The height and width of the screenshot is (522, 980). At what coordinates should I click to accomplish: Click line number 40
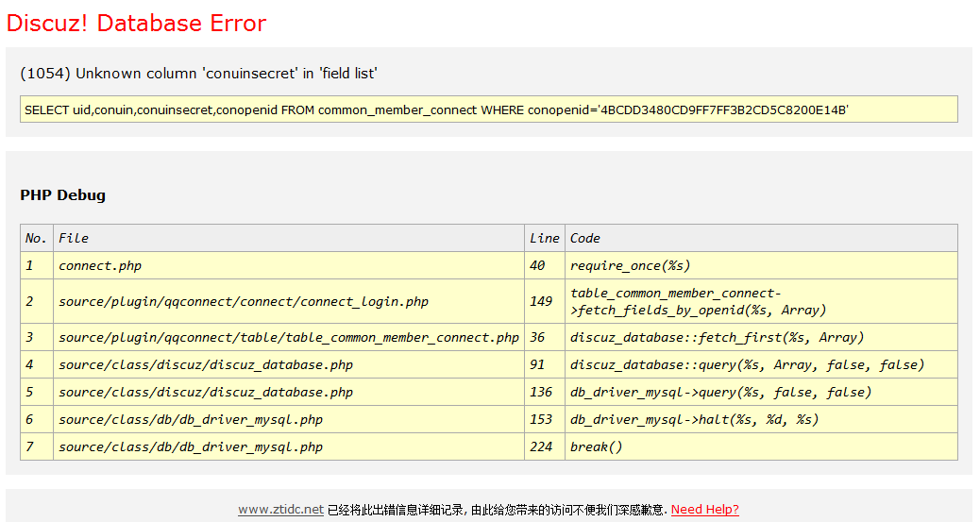coord(545,265)
